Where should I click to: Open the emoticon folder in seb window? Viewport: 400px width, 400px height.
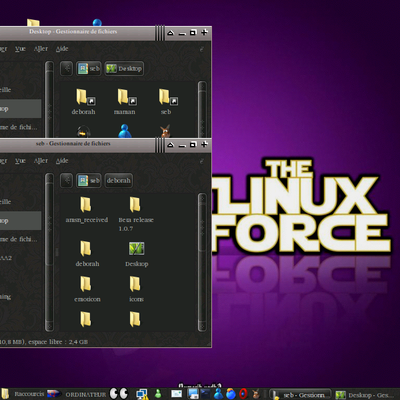87,289
